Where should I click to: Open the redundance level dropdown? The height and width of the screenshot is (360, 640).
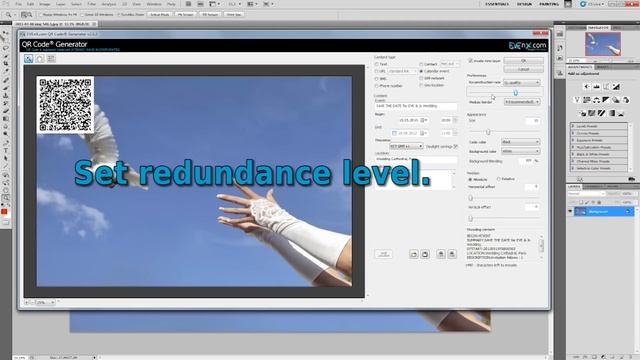(522, 82)
